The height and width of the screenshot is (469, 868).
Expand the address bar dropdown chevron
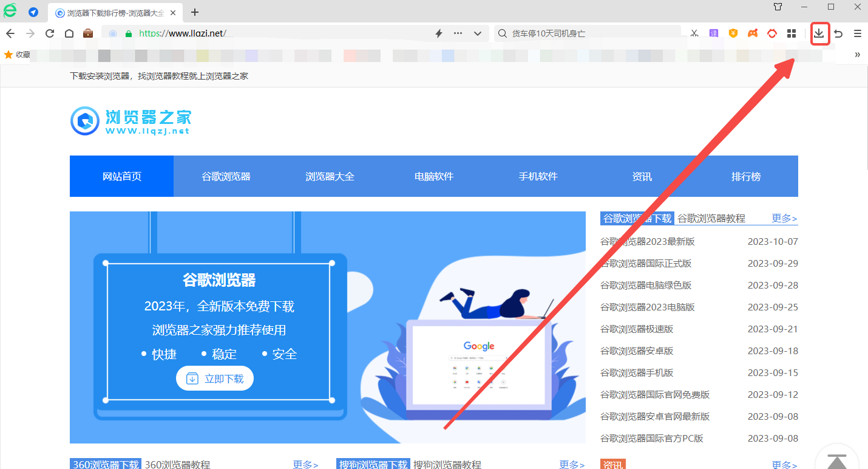point(477,33)
